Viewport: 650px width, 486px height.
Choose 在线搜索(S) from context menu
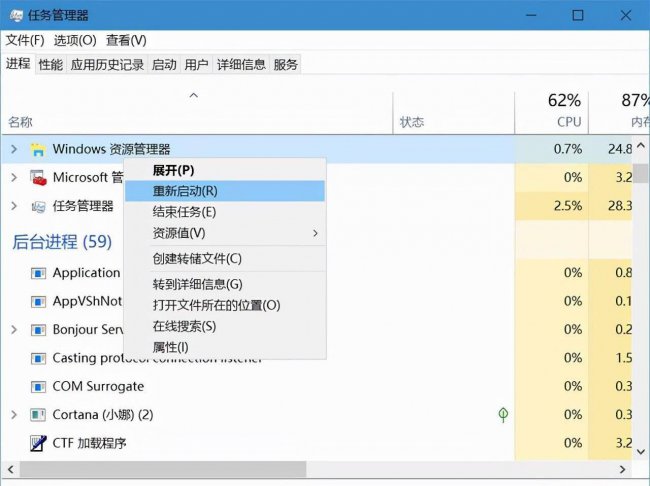click(x=225, y=327)
